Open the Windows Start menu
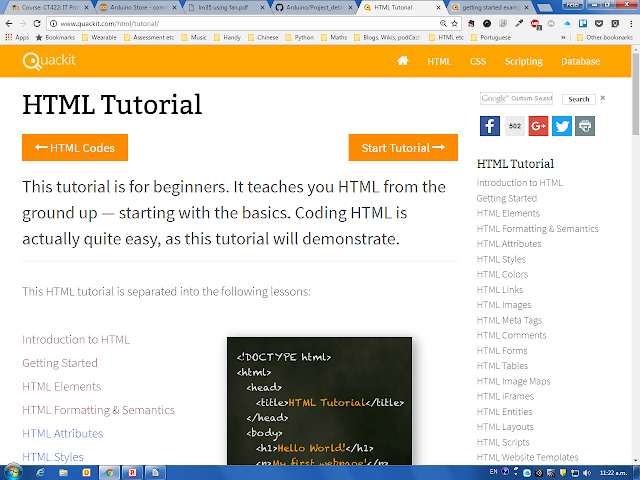The image size is (640, 480). 13,472
